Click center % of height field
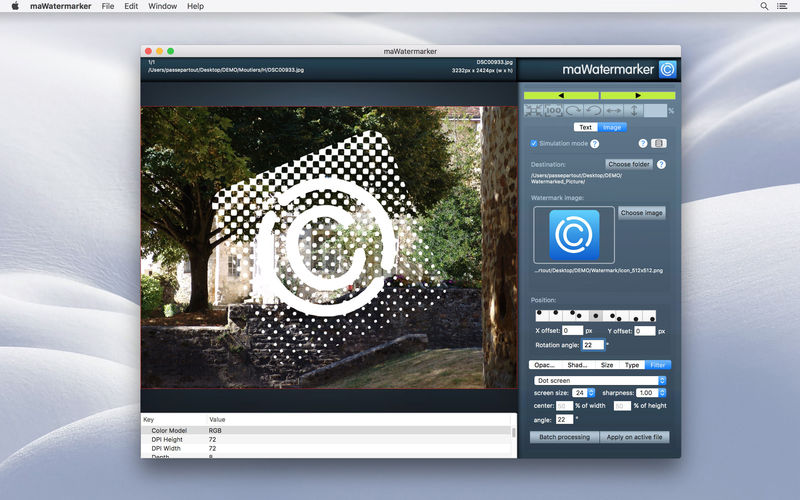 point(622,406)
